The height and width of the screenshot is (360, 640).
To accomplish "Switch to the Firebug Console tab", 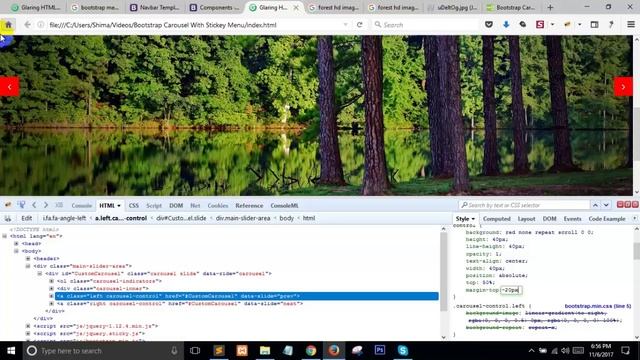I will click(x=82, y=205).
